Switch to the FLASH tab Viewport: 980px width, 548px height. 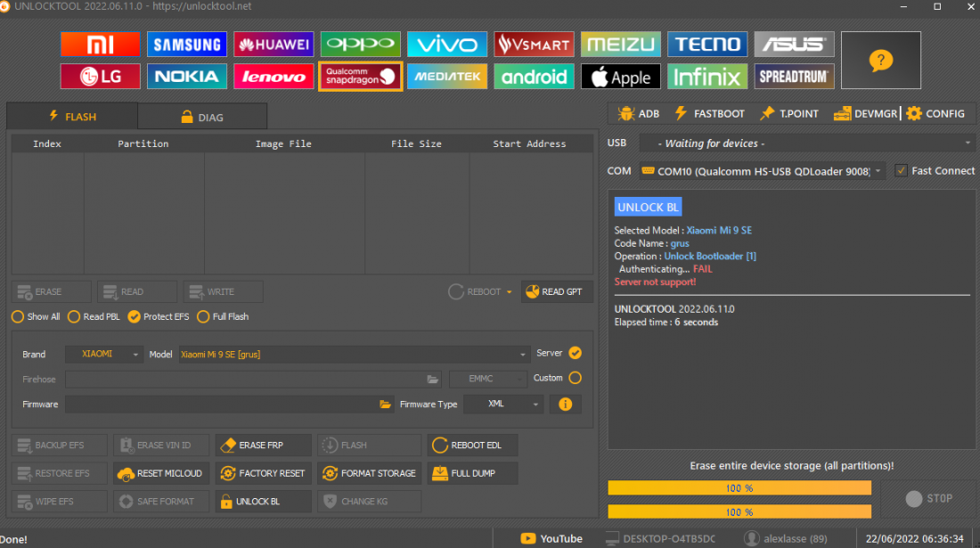(x=72, y=117)
